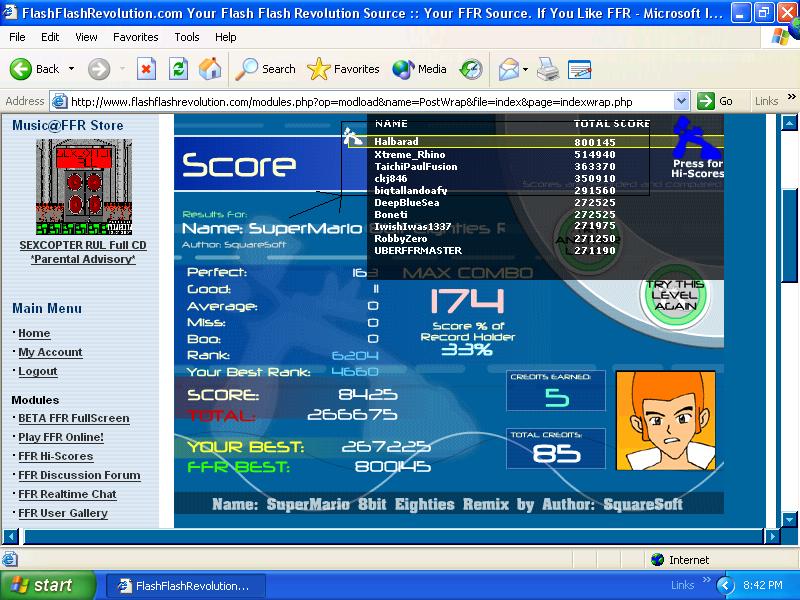Refresh the page via the Refresh icon

178,69
